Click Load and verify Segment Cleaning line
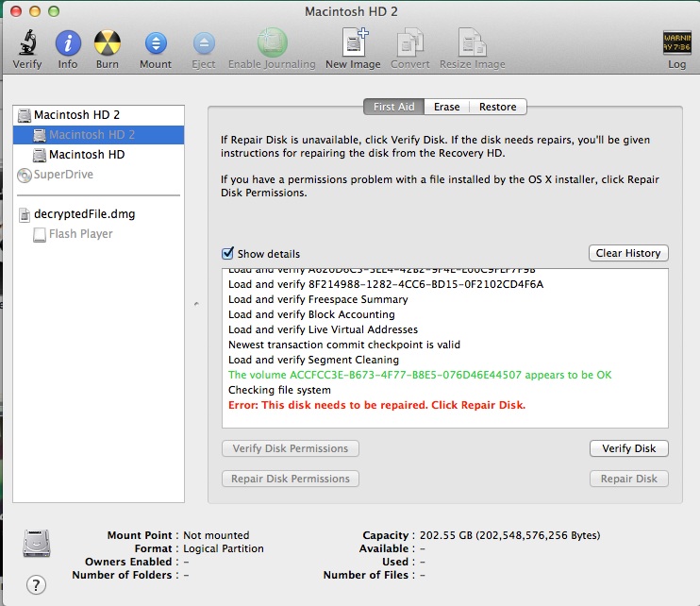This screenshot has width=700, height=606. [x=313, y=360]
